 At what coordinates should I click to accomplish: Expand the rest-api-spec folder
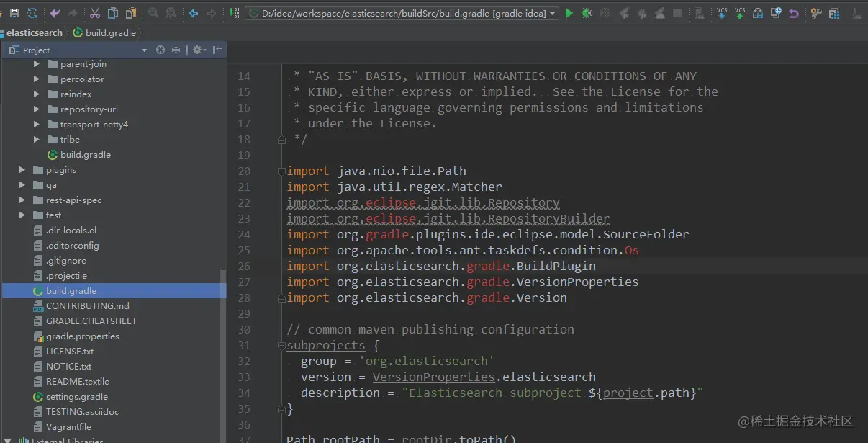[x=22, y=200]
